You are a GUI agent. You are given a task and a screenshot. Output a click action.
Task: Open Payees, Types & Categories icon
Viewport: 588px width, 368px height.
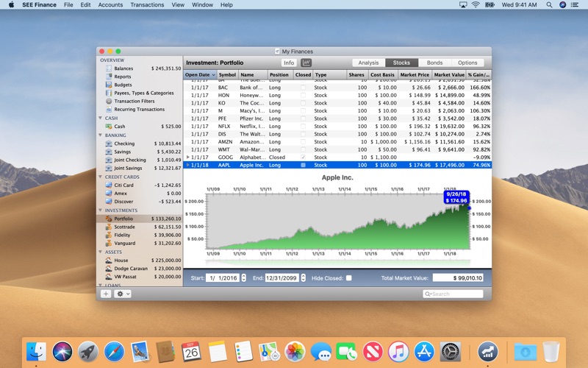(109, 93)
